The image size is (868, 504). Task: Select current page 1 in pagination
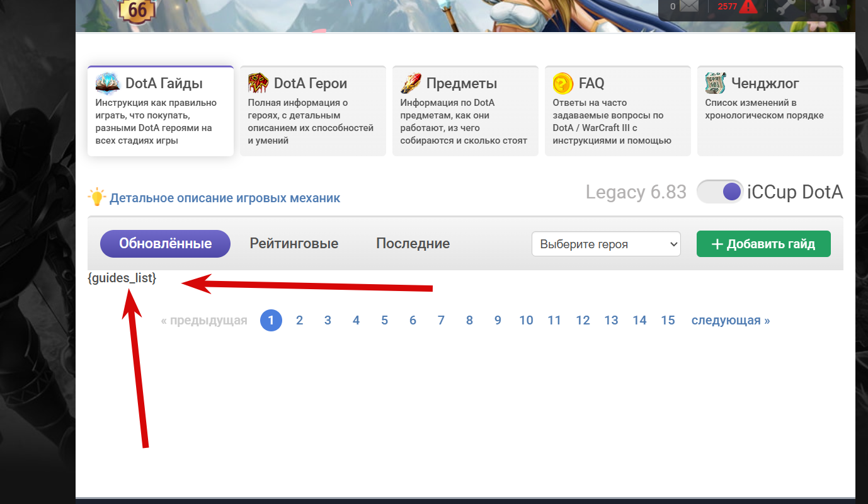(x=271, y=320)
